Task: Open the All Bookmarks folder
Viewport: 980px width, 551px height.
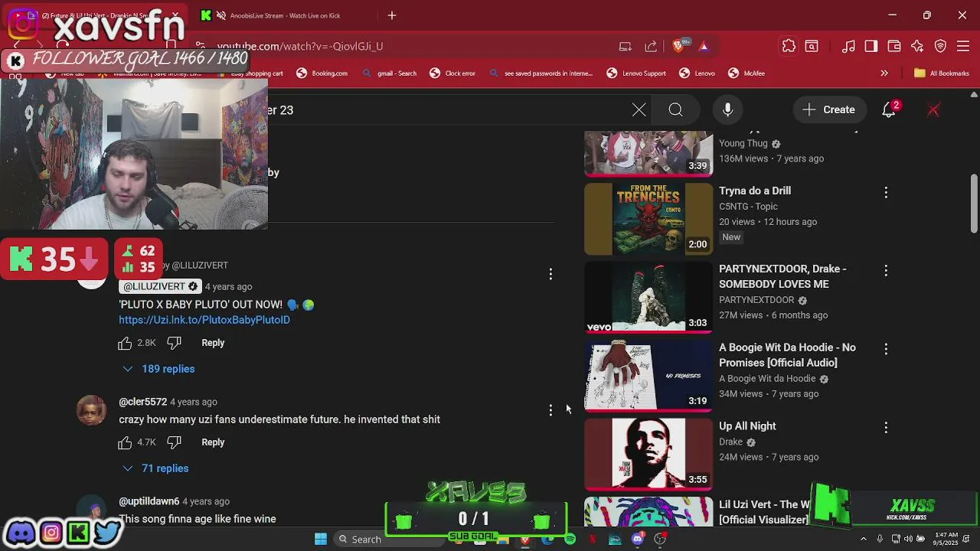Action: point(942,73)
